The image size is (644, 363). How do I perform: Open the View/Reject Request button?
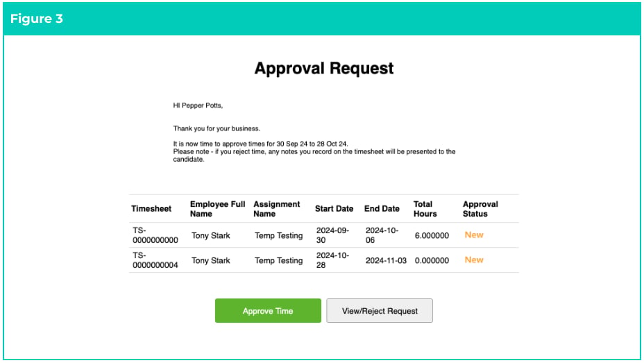380,310
